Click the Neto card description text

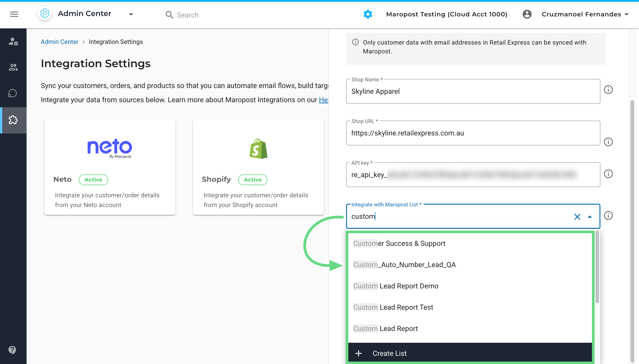(x=107, y=200)
